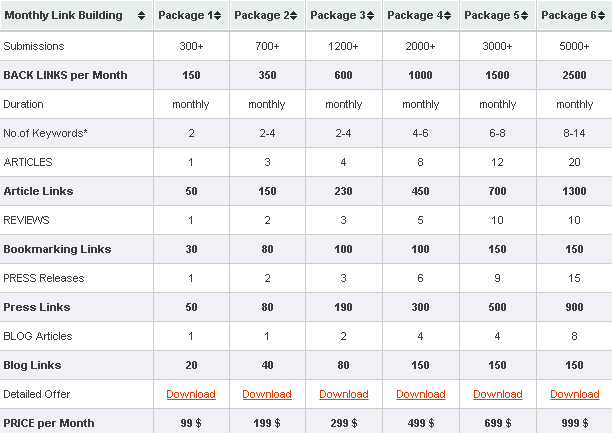Click the sort arrows next to Package 2
612x433 pixels.
tap(295, 16)
